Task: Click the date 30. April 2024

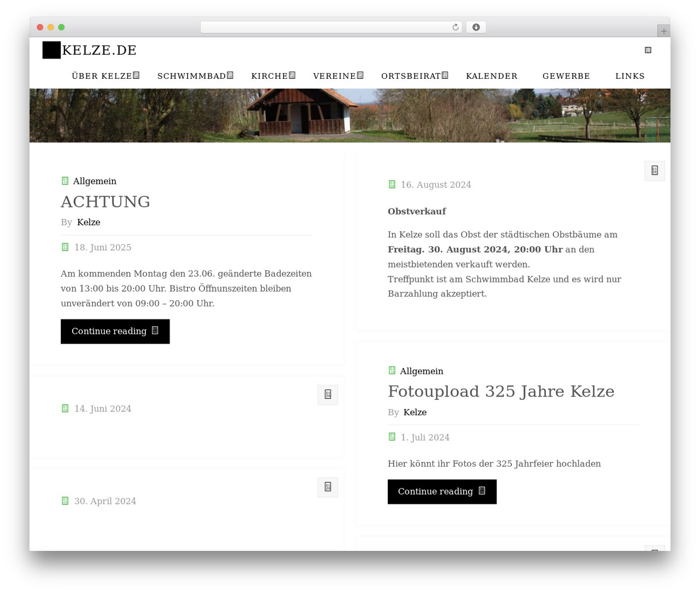Action: point(105,501)
